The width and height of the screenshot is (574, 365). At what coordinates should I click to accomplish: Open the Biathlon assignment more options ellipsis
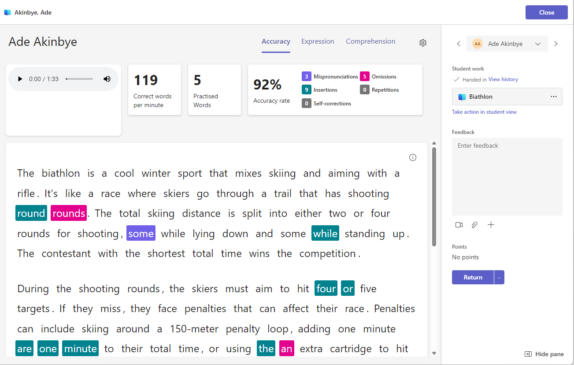tap(554, 97)
